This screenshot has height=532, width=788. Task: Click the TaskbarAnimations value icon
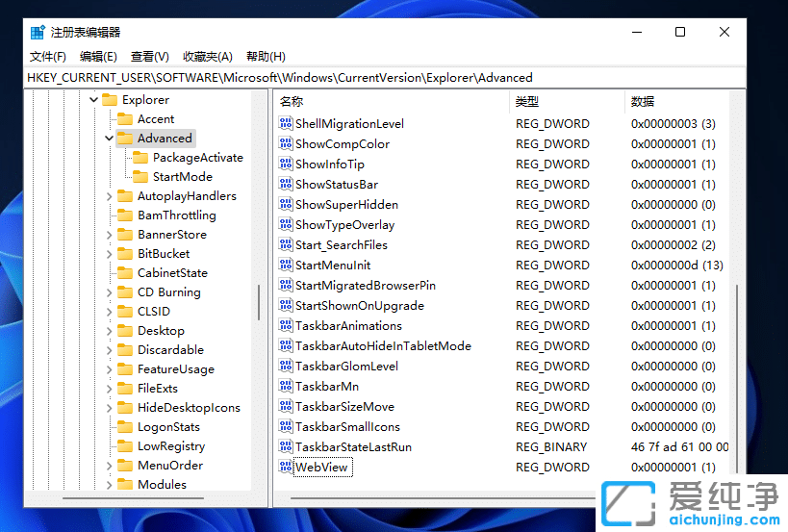(286, 325)
